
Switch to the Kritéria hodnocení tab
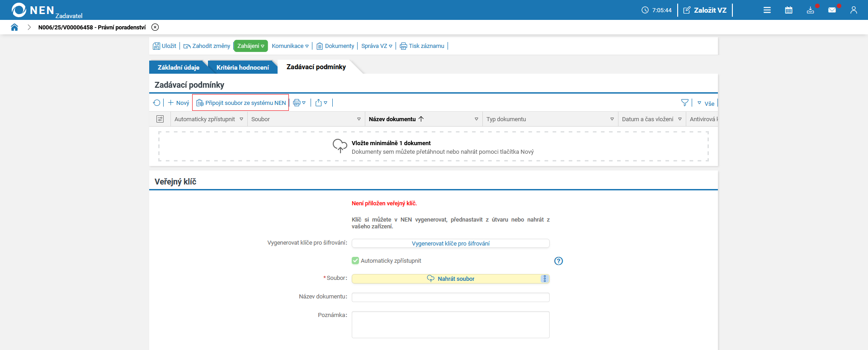point(242,67)
